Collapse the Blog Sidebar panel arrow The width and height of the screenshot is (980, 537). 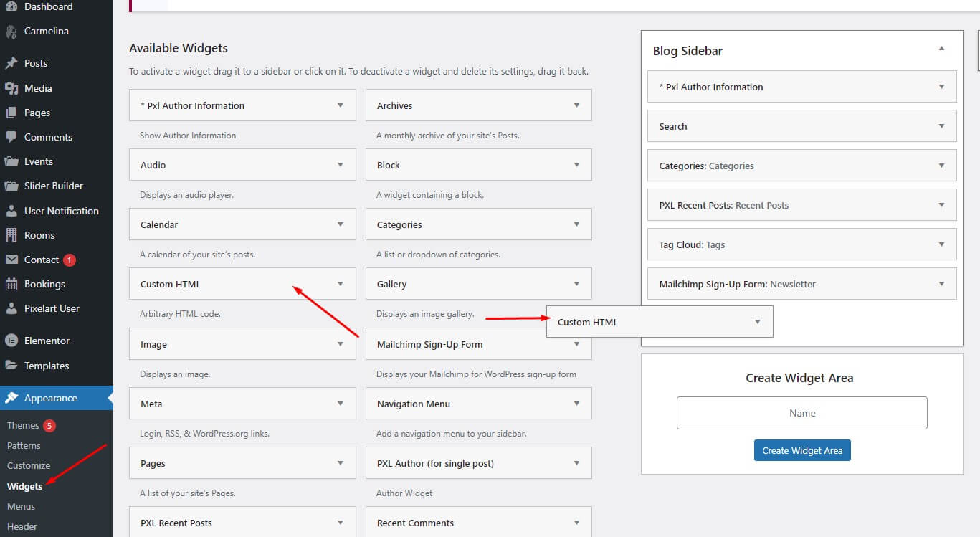pyautogui.click(x=941, y=49)
